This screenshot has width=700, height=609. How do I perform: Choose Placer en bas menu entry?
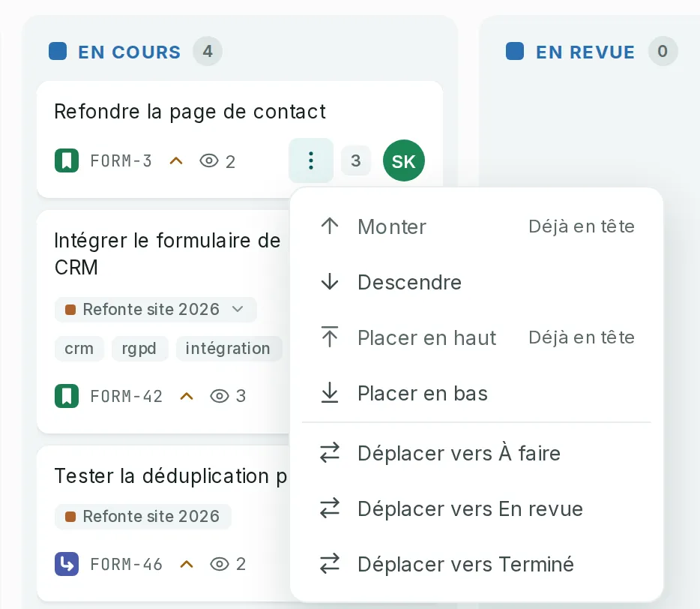pos(477,393)
